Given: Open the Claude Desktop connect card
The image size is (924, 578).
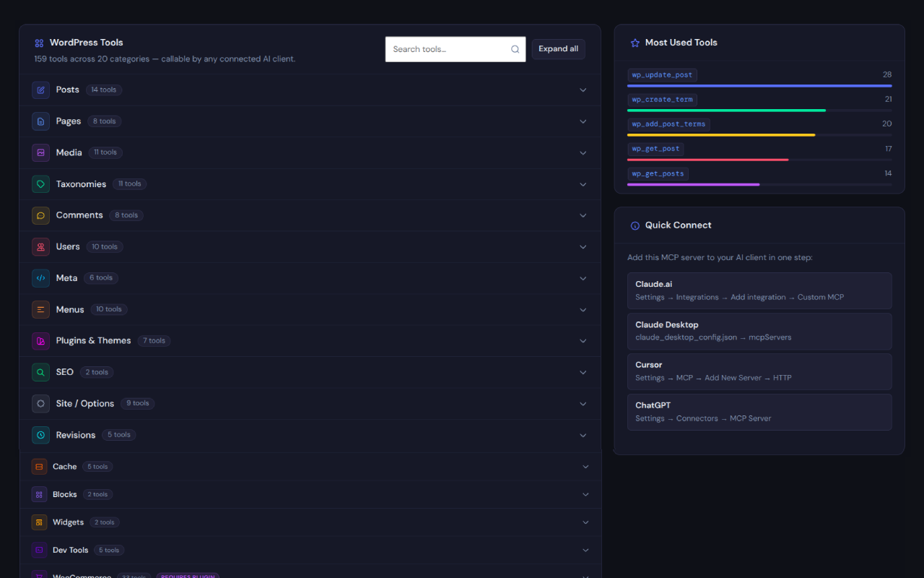Looking at the screenshot, I should (759, 331).
